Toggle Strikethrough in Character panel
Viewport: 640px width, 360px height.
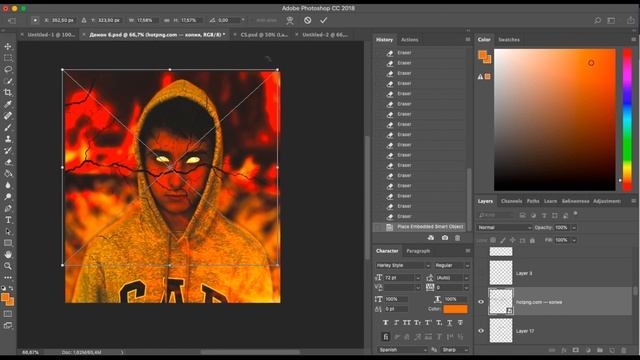tap(460, 322)
